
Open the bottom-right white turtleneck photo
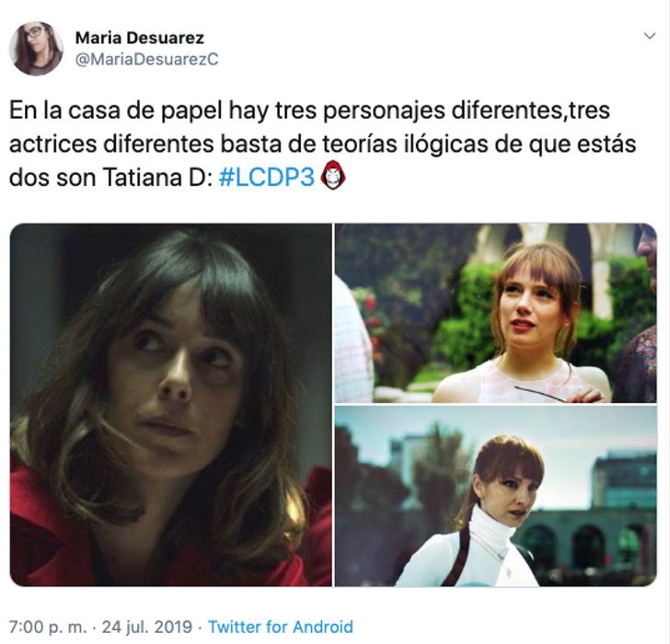496,496
